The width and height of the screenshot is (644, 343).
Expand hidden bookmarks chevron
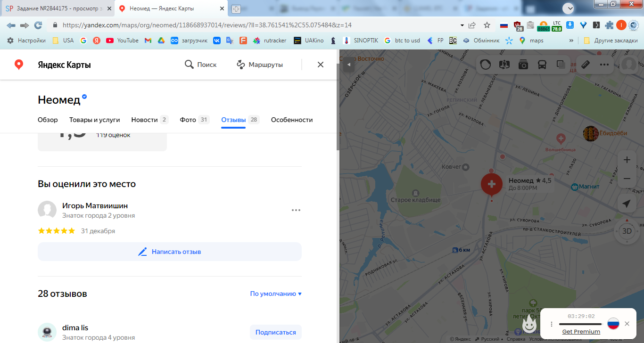(x=572, y=41)
